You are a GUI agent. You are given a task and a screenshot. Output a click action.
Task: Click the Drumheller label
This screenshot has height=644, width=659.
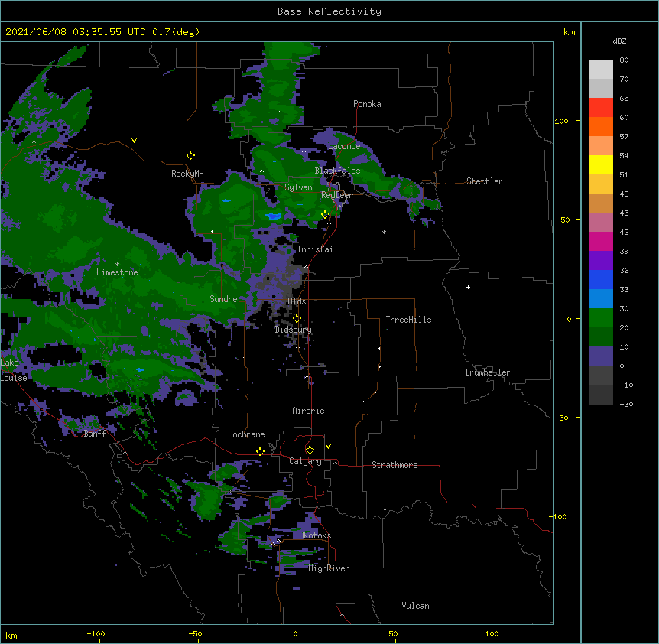tap(488, 372)
